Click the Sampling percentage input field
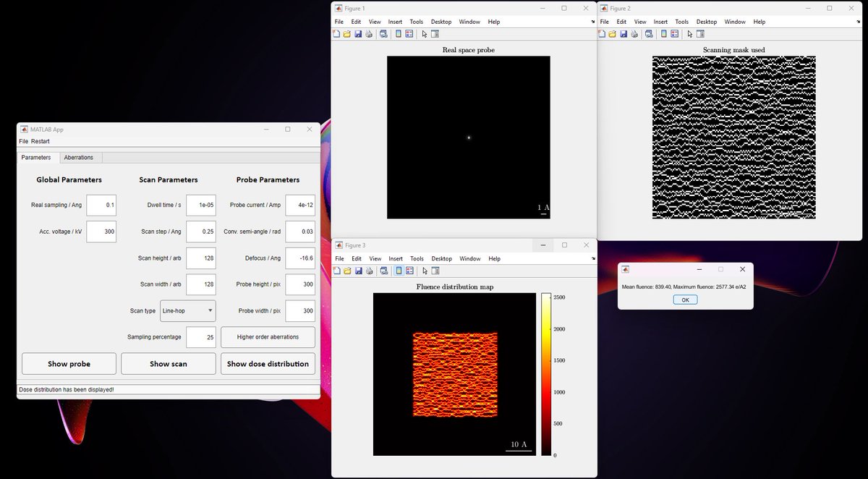Screen dimensions: 868x479 pos(200,337)
